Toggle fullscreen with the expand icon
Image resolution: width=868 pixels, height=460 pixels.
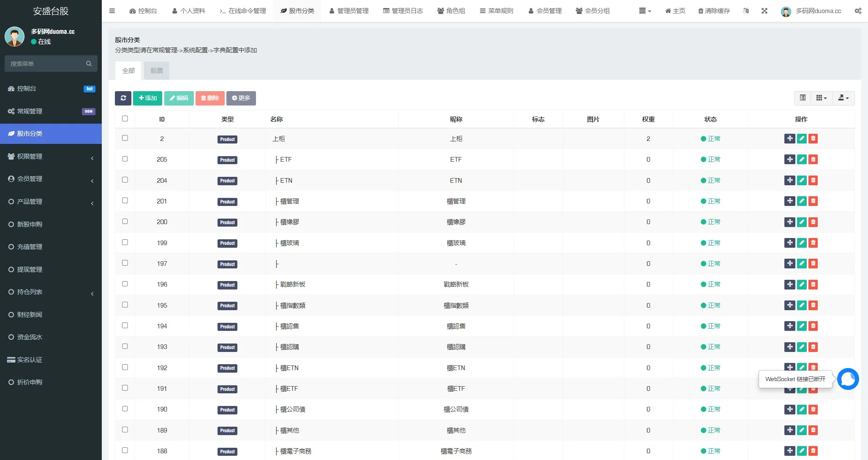(x=765, y=11)
